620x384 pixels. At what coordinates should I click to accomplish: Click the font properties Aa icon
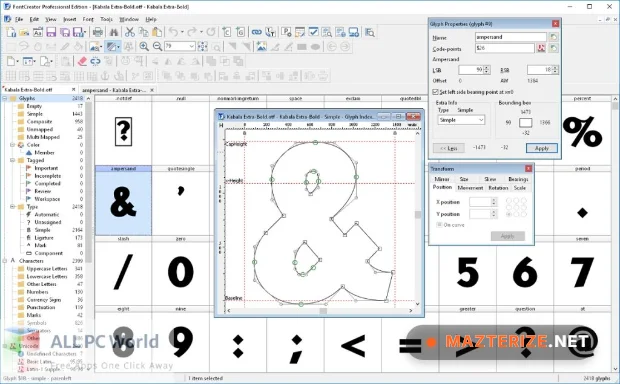(38, 32)
